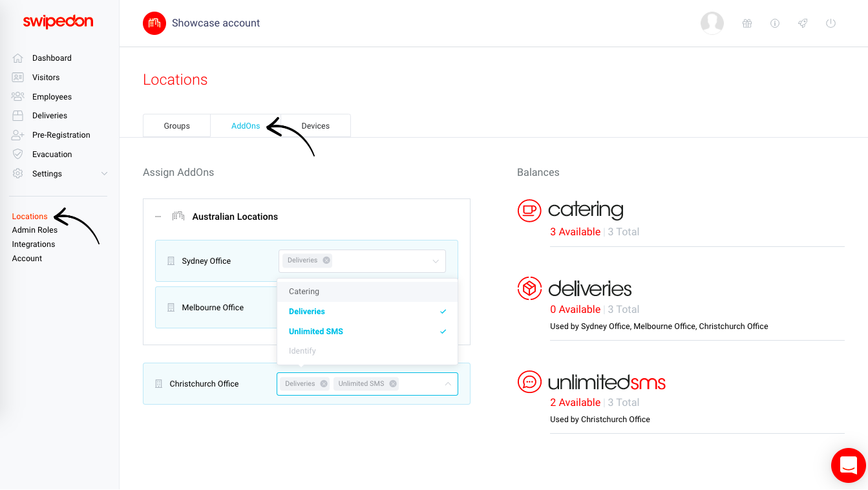The image size is (868, 490).
Task: Select the AddOns tab
Action: (246, 126)
